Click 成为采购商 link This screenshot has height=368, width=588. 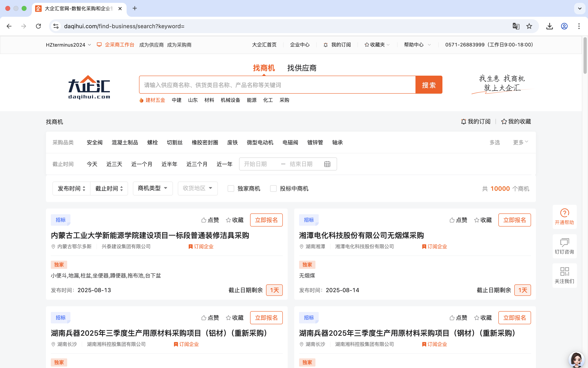179,45
